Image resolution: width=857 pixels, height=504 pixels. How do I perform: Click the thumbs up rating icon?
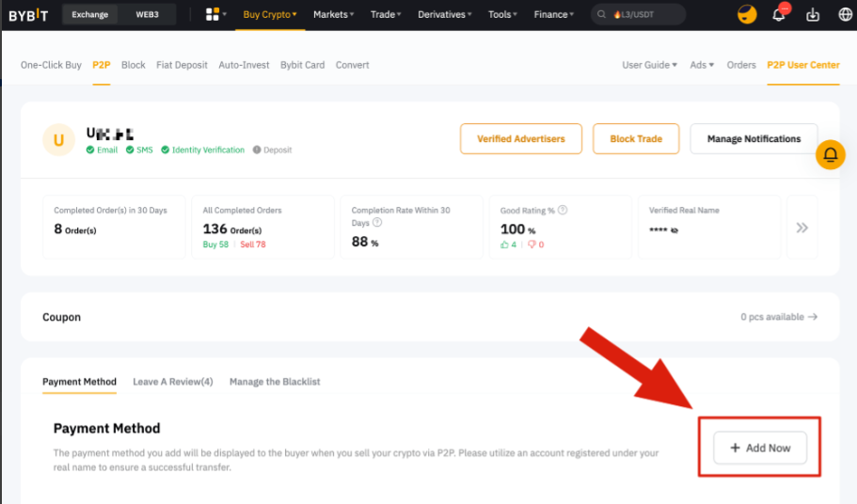tap(504, 244)
